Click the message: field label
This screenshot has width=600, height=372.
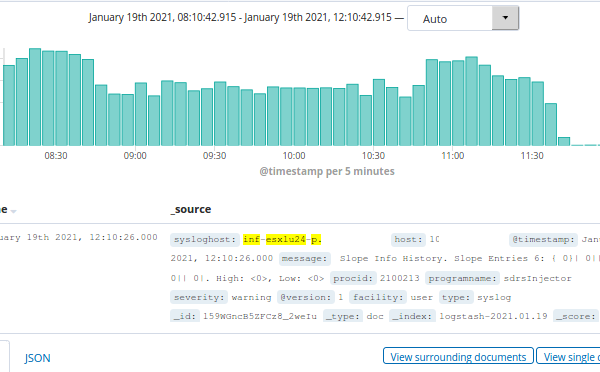[305, 259]
